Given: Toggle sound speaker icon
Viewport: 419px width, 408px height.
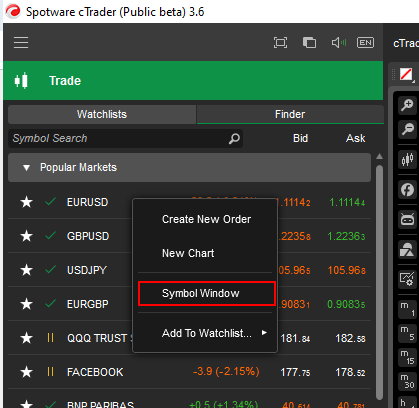Looking at the screenshot, I should point(339,43).
